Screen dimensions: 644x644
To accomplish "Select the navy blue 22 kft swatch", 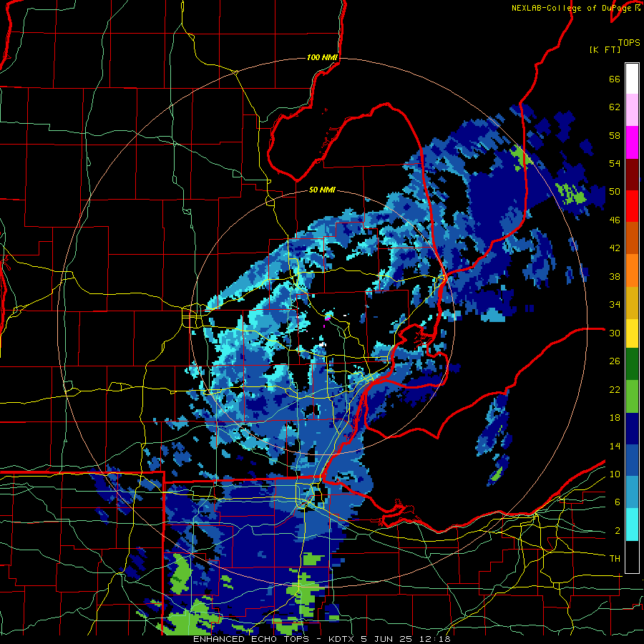I will tap(632, 429).
